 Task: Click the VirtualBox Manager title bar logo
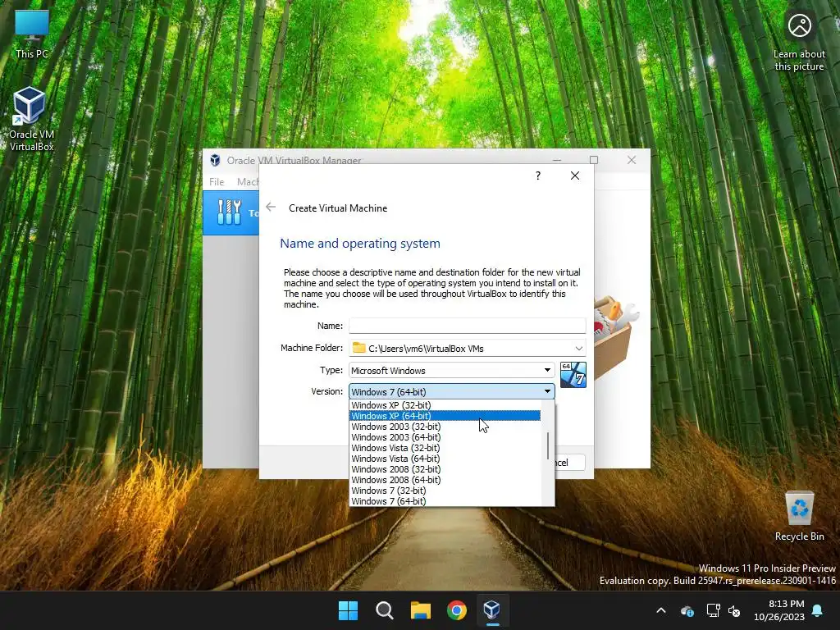tap(215, 160)
